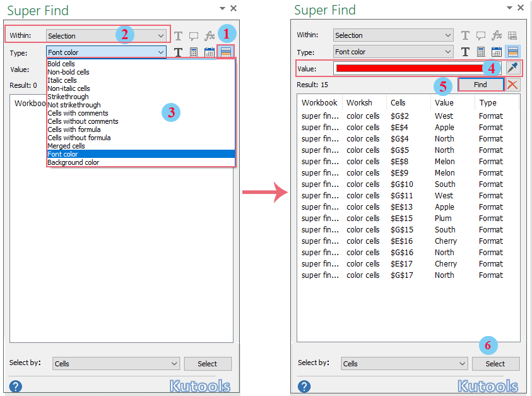Activate the calculator number search type icon
532x396 pixels.
pyautogui.click(x=194, y=53)
